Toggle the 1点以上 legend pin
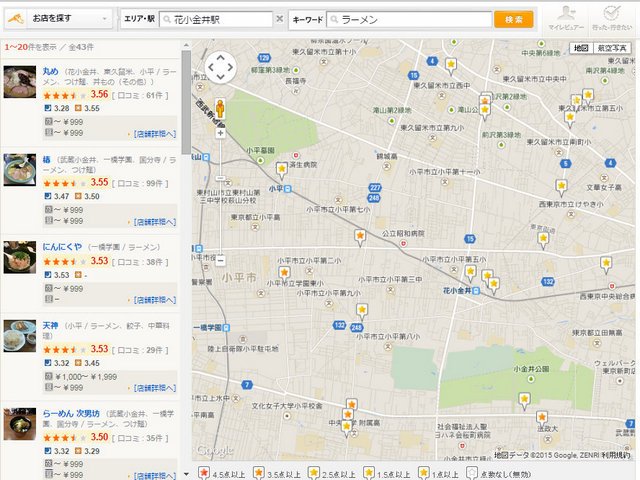Screen dimensions: 640x480 tap(424, 473)
